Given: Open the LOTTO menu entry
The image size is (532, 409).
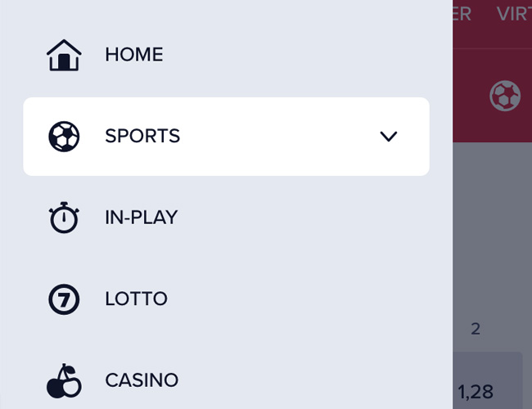Looking at the screenshot, I should [136, 299].
